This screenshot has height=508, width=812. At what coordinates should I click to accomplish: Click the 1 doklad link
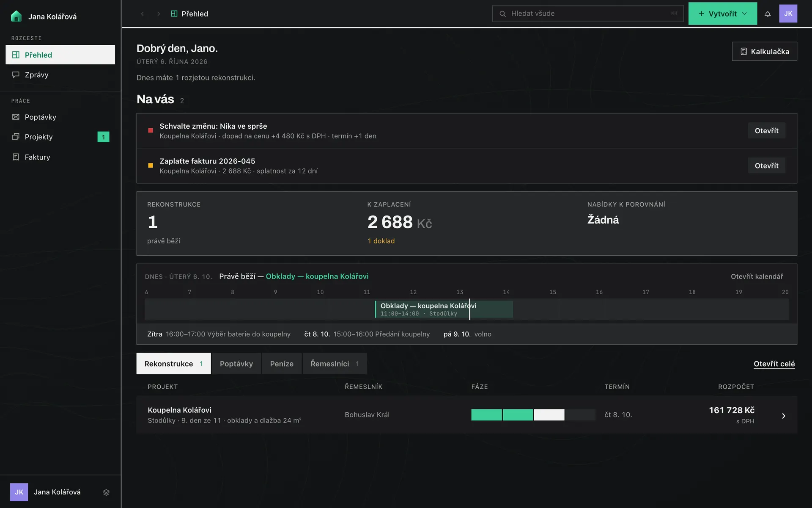pyautogui.click(x=381, y=241)
